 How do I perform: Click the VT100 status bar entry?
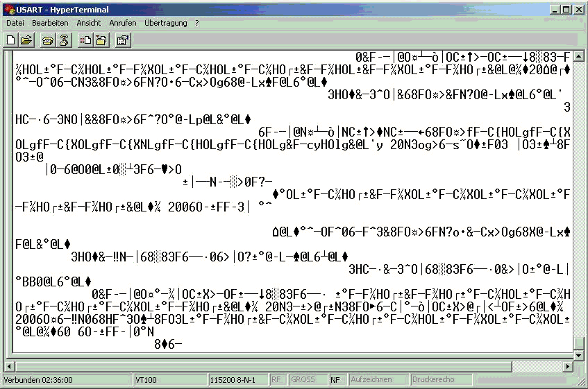171,380
